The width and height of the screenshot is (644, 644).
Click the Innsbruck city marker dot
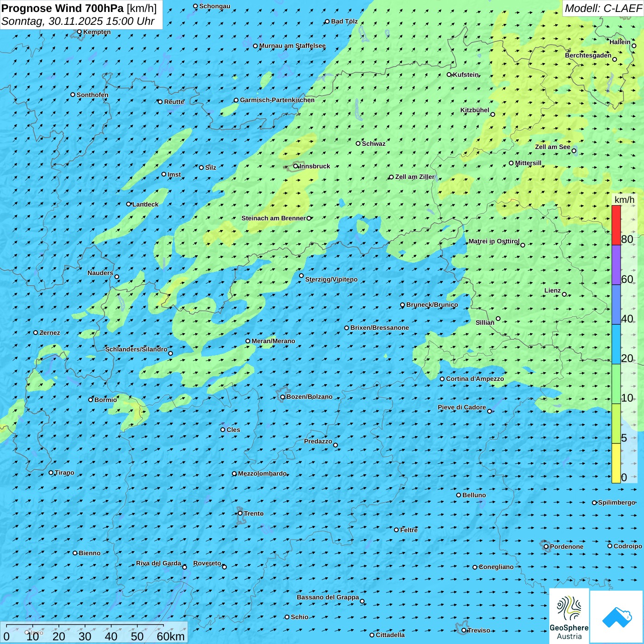coord(296,167)
